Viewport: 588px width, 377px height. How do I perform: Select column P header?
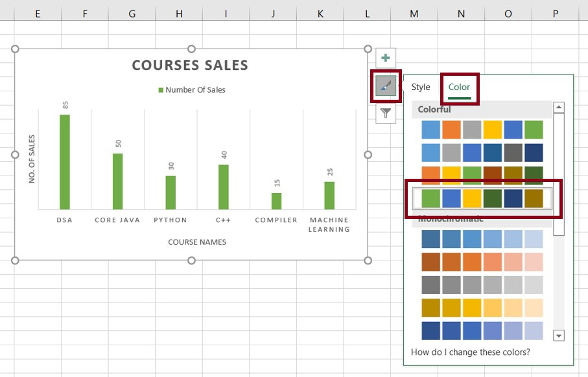556,14
